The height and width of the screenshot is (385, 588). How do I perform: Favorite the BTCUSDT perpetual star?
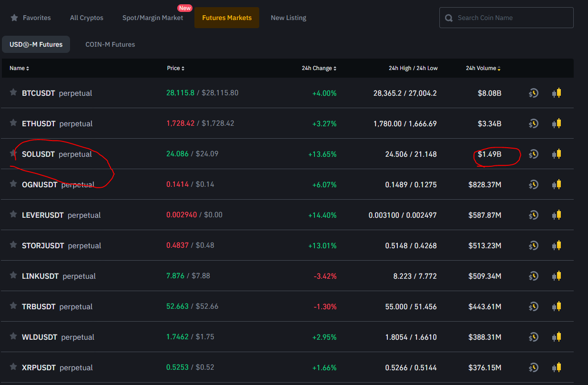(13, 92)
